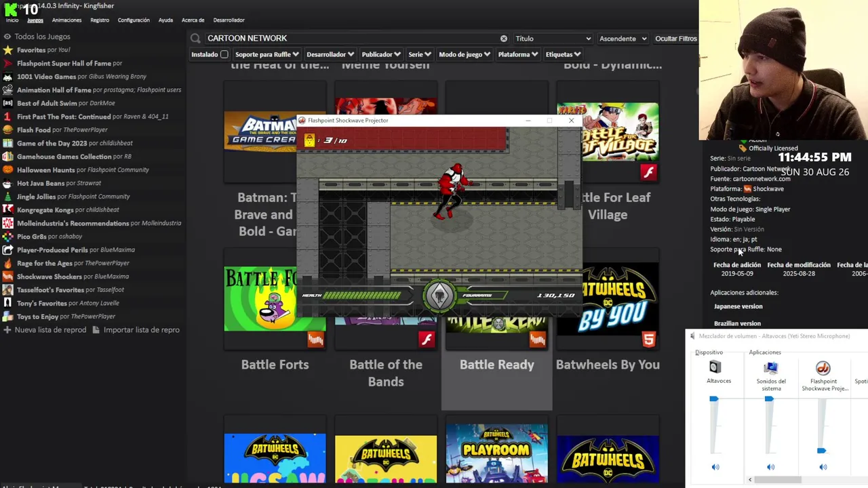The image size is (868, 488).
Task: Click Flash badge on Battle For Leaf Village
Action: [648, 172]
